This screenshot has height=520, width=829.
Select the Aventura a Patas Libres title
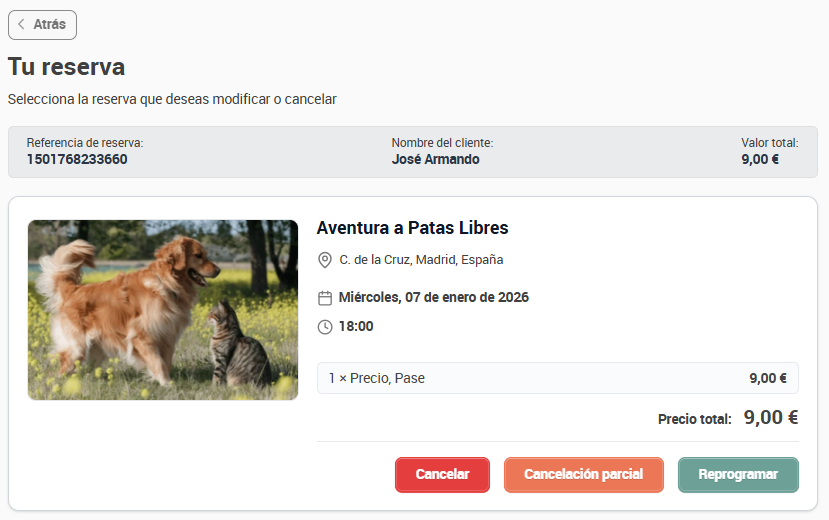[x=412, y=228]
